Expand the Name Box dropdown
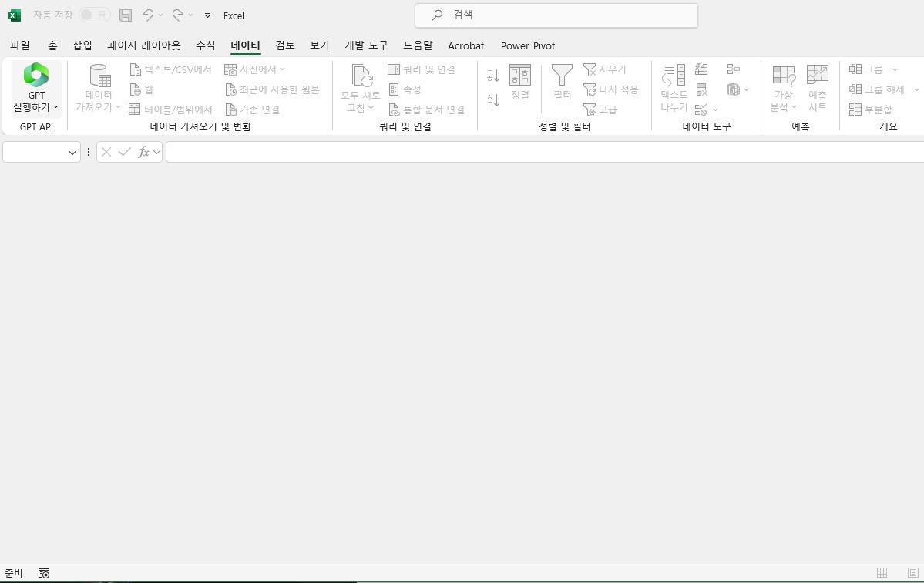 (x=72, y=153)
